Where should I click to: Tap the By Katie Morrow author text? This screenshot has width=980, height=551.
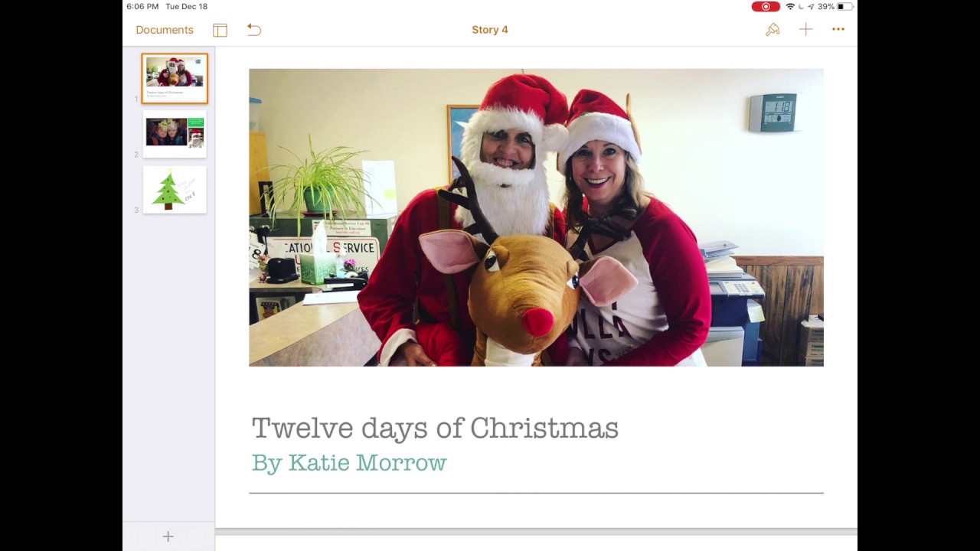click(x=349, y=462)
